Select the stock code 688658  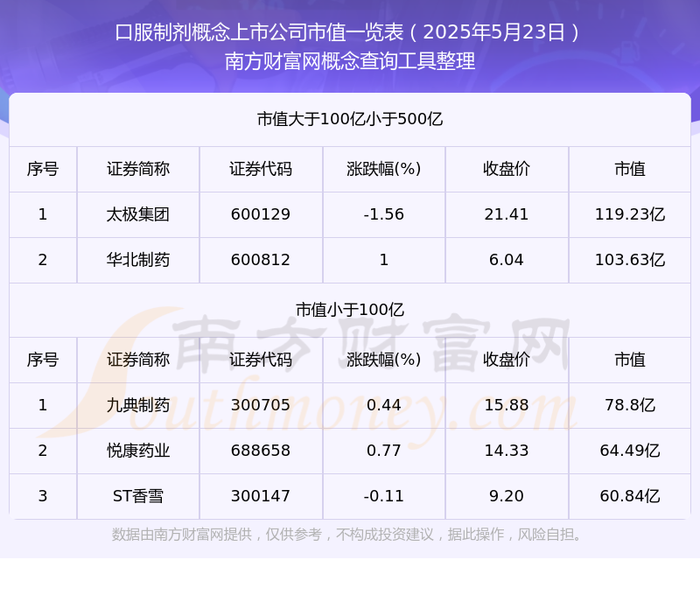[x=261, y=451]
